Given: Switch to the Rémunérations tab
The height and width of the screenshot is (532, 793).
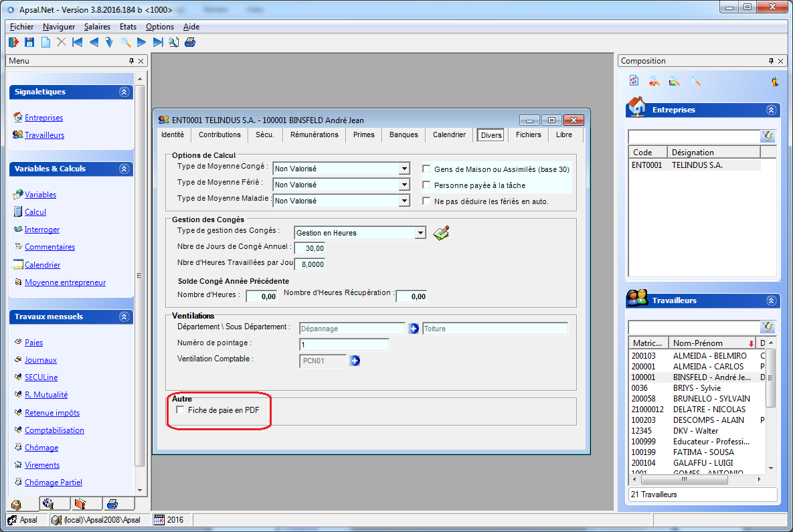Looking at the screenshot, I should 315,135.
